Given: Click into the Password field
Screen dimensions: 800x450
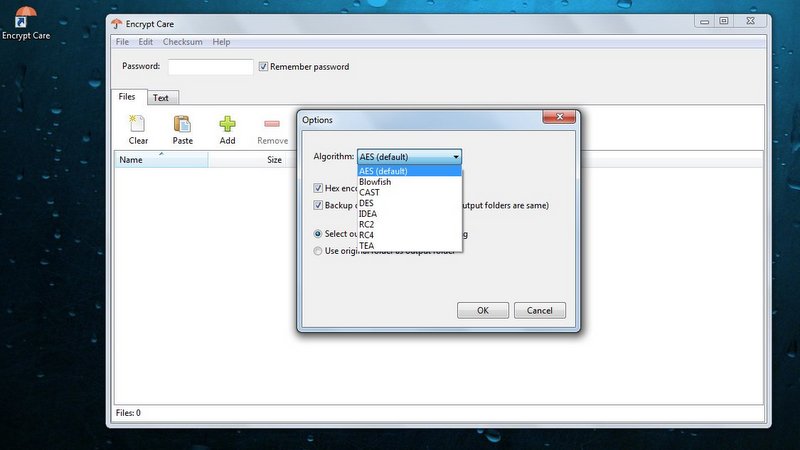Looking at the screenshot, I should coord(211,67).
